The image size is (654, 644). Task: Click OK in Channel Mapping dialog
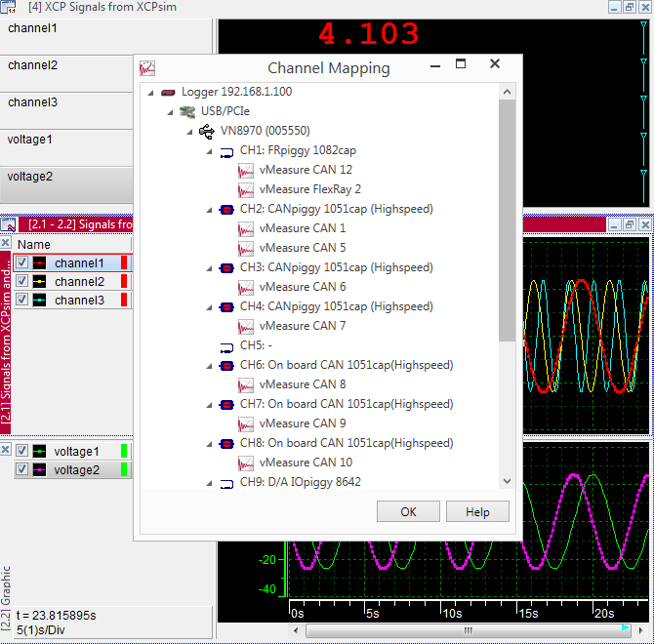tap(408, 511)
